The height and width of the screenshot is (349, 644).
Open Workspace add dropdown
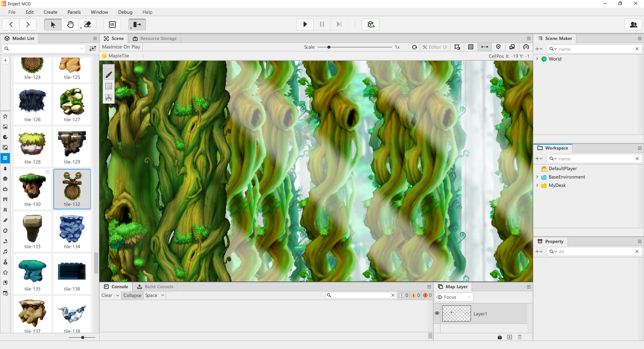pyautogui.click(x=539, y=159)
